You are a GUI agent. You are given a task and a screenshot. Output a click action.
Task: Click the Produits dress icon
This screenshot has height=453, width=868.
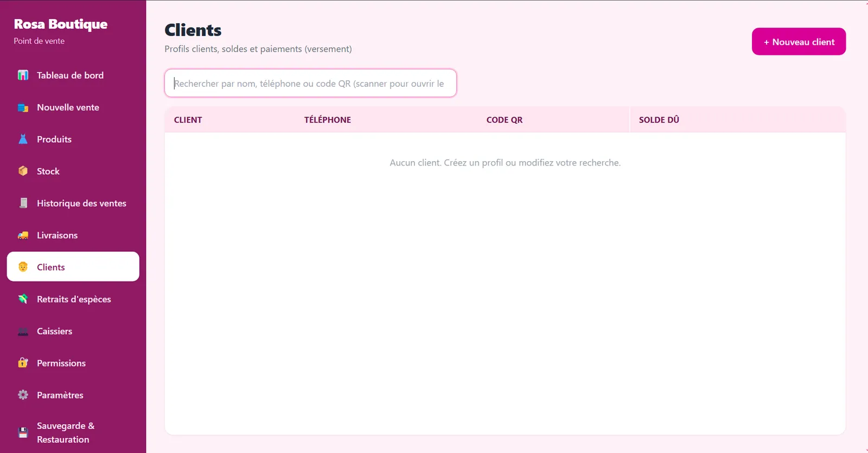23,139
